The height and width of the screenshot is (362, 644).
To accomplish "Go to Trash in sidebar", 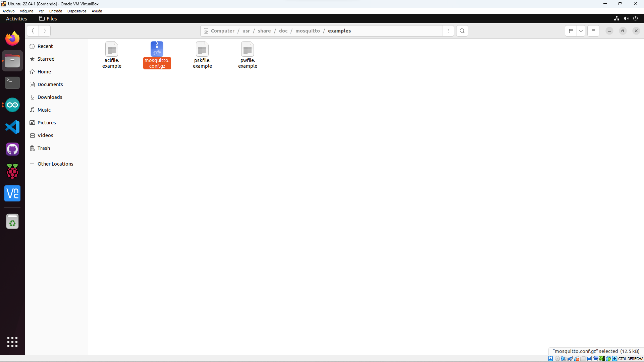I will [44, 148].
